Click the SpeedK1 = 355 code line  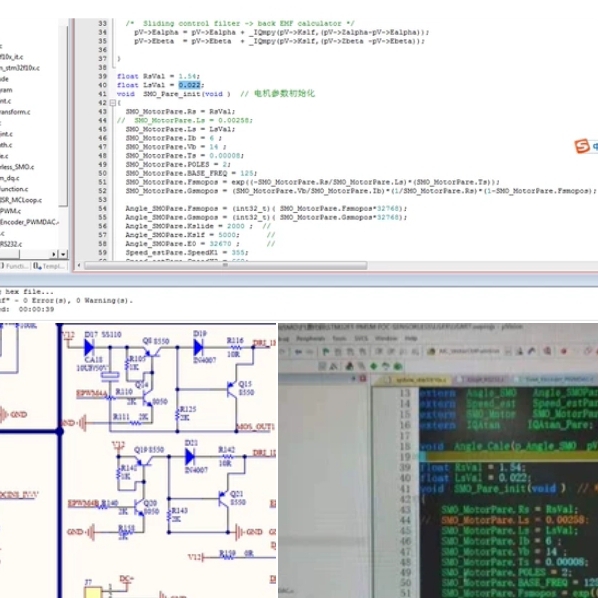coord(187,252)
